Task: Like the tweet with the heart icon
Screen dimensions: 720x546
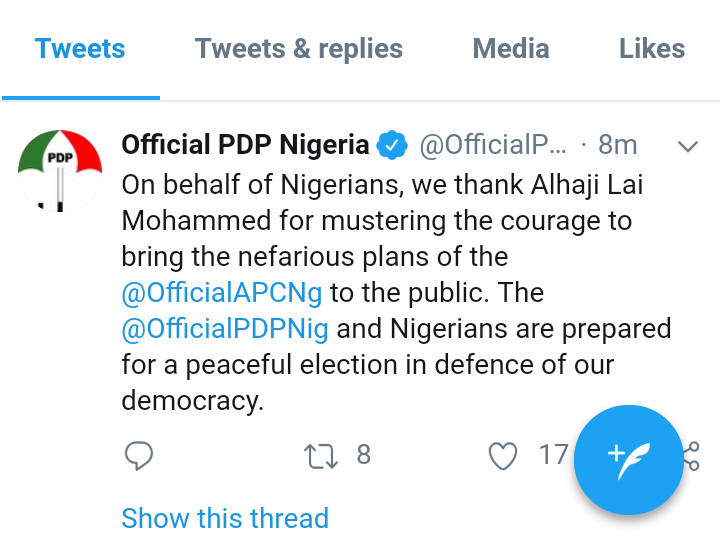Action: [x=502, y=456]
